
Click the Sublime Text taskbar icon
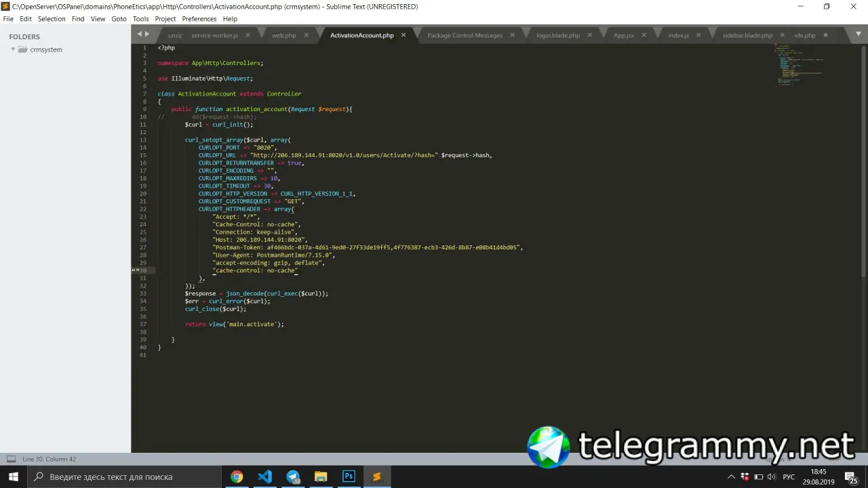point(376,476)
